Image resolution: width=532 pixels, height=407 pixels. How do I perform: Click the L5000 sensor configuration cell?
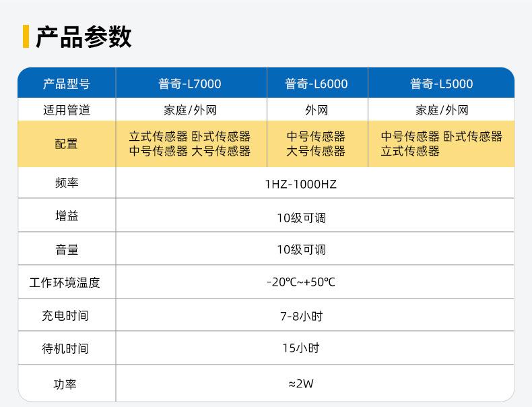coord(441,144)
